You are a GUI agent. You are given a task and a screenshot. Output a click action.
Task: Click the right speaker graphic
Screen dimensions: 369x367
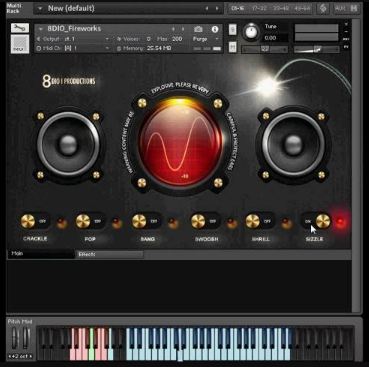pos(293,144)
